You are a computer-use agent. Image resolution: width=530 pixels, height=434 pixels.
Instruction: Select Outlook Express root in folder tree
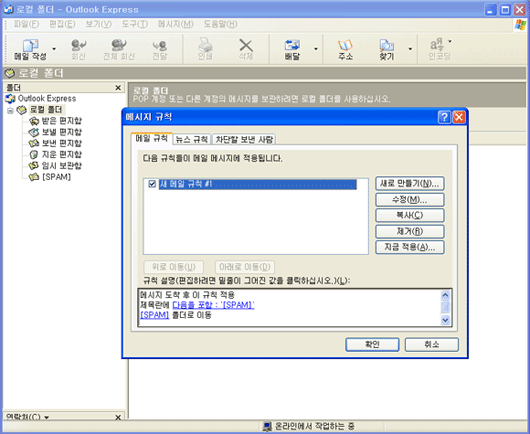tap(47, 98)
